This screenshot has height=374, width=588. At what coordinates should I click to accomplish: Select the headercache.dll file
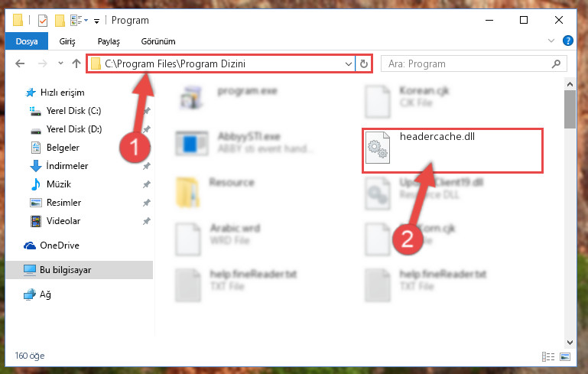pyautogui.click(x=452, y=151)
